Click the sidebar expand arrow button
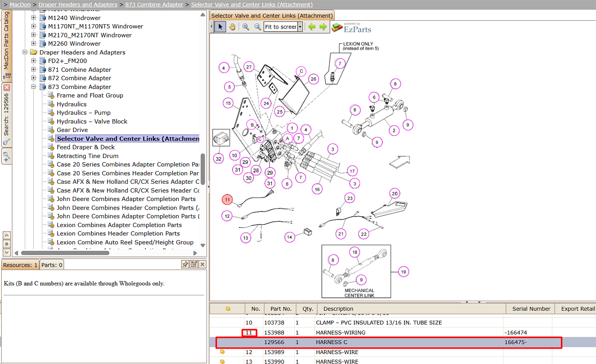The width and height of the screenshot is (596, 364). (x=6, y=244)
